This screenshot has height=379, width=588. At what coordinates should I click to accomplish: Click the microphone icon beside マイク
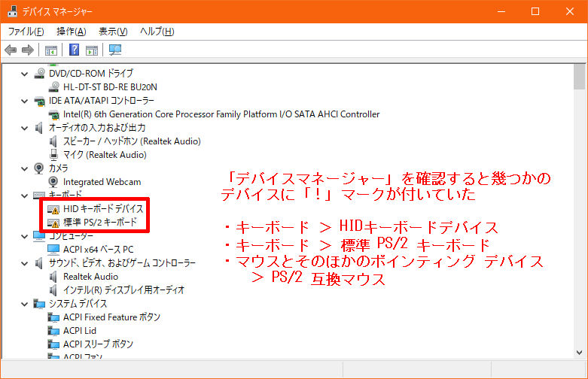point(53,155)
